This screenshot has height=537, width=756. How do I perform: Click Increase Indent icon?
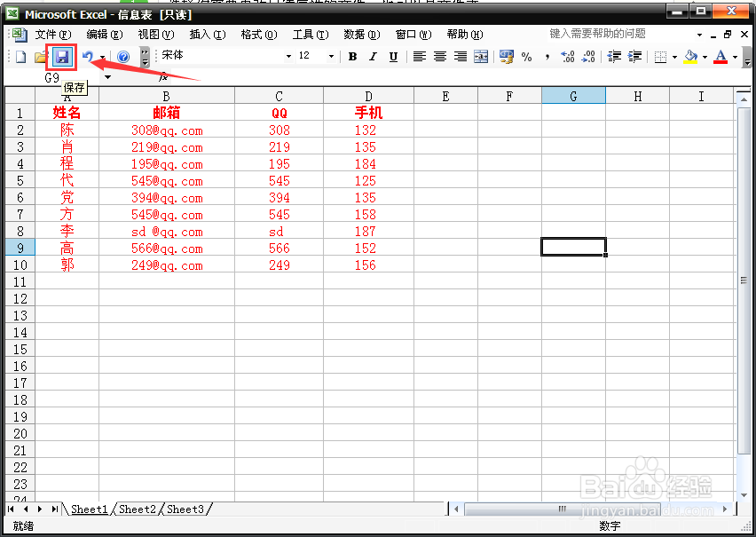pos(634,57)
